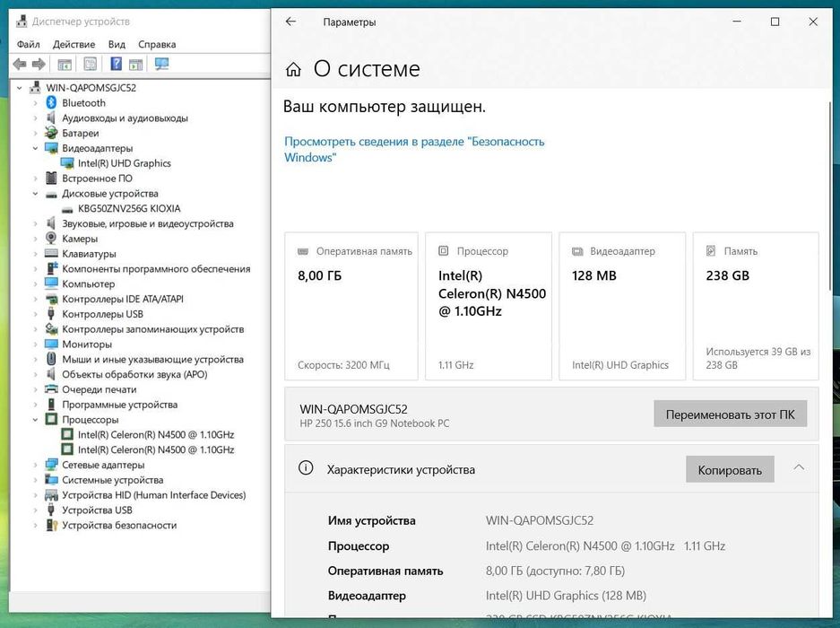Click the home icon beside О системе
The width and height of the screenshot is (840, 628).
coord(293,69)
